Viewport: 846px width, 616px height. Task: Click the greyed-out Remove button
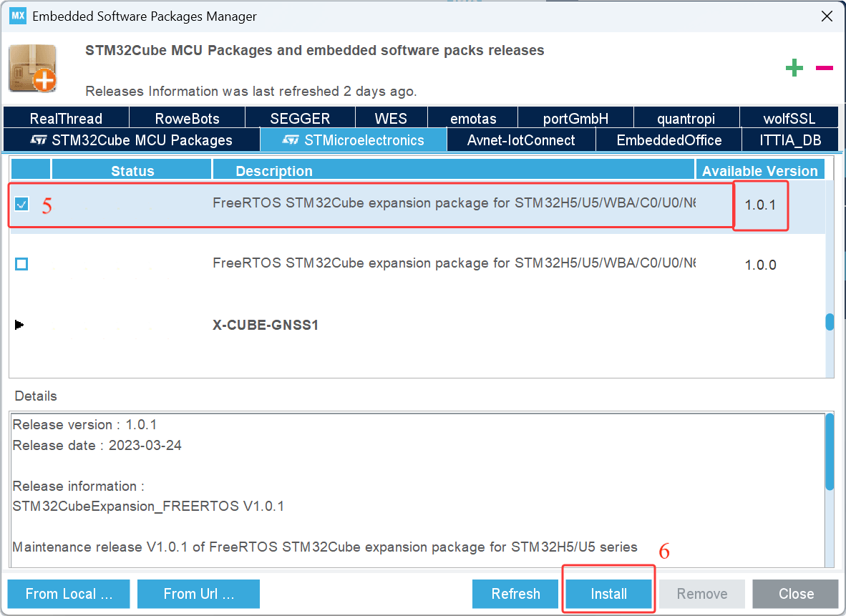tap(702, 594)
